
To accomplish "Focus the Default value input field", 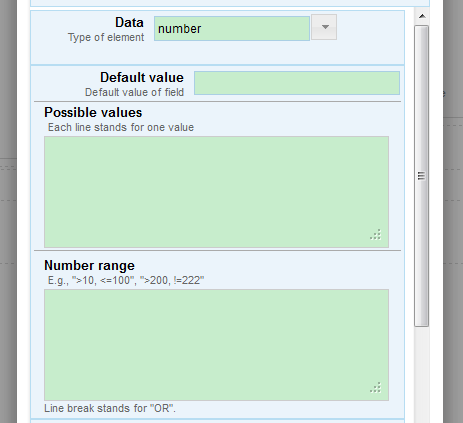I will [x=297, y=83].
